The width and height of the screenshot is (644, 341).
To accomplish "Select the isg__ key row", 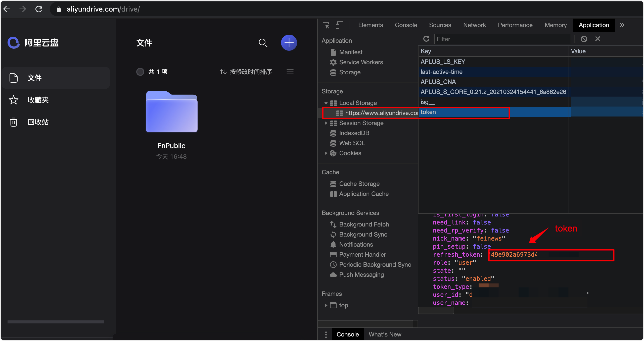I will 530,102.
